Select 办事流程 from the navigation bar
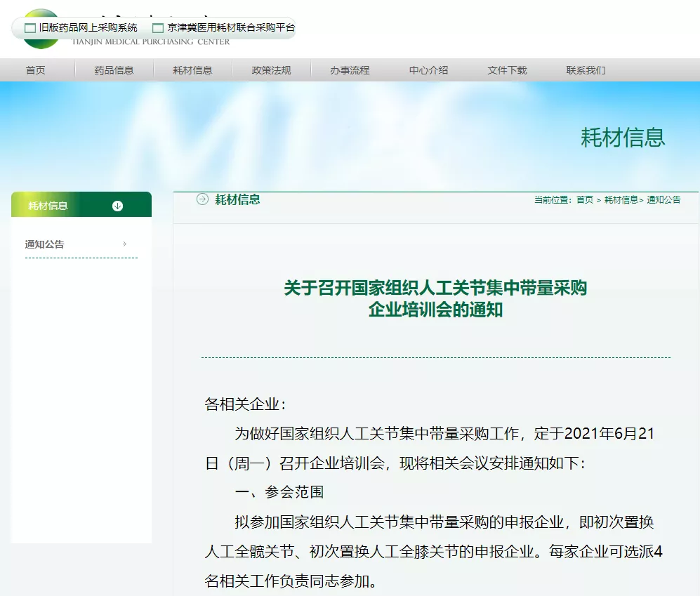The image size is (700, 596). point(350,69)
